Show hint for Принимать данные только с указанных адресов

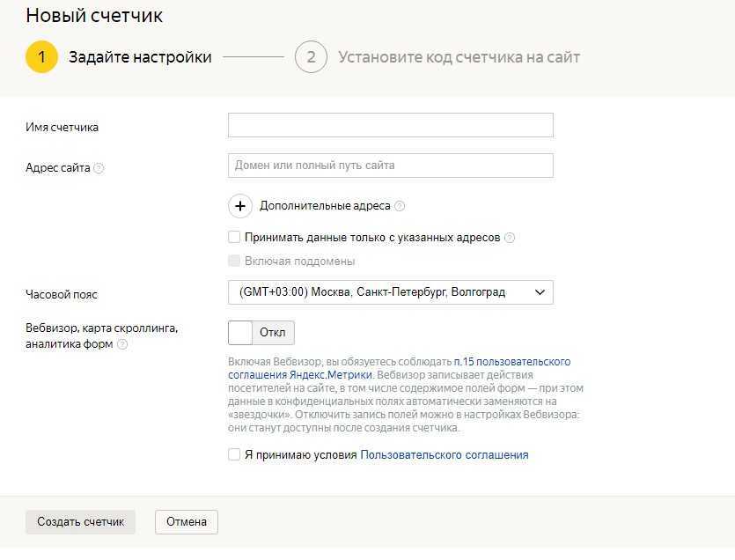510,238
